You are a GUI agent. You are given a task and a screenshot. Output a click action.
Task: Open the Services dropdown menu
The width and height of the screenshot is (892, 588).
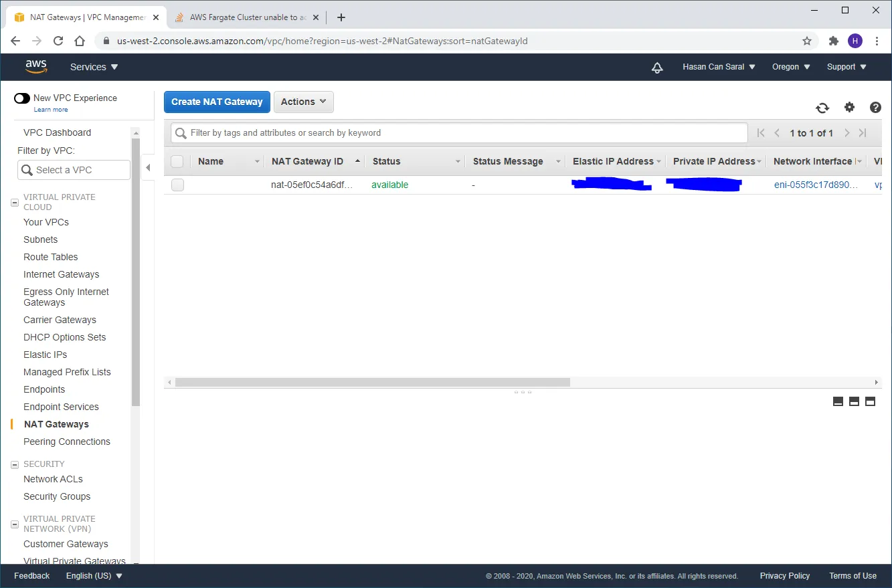(x=94, y=67)
